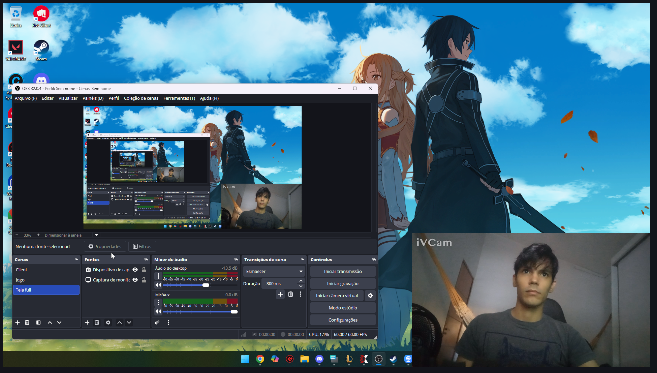Open Steam desktop shortcut icon
The image size is (657, 373).
click(41, 50)
